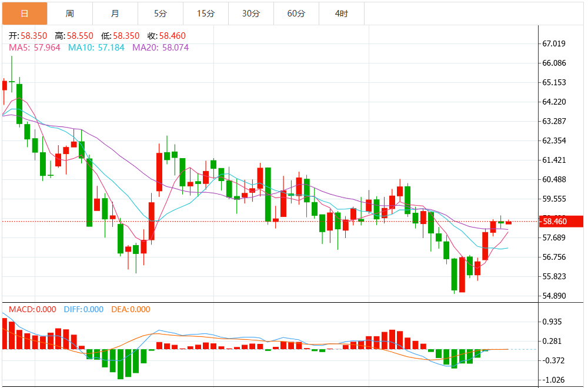The width and height of the screenshot is (588, 388).
Task: Click the red 58.460 current price tag
Action: [562, 222]
